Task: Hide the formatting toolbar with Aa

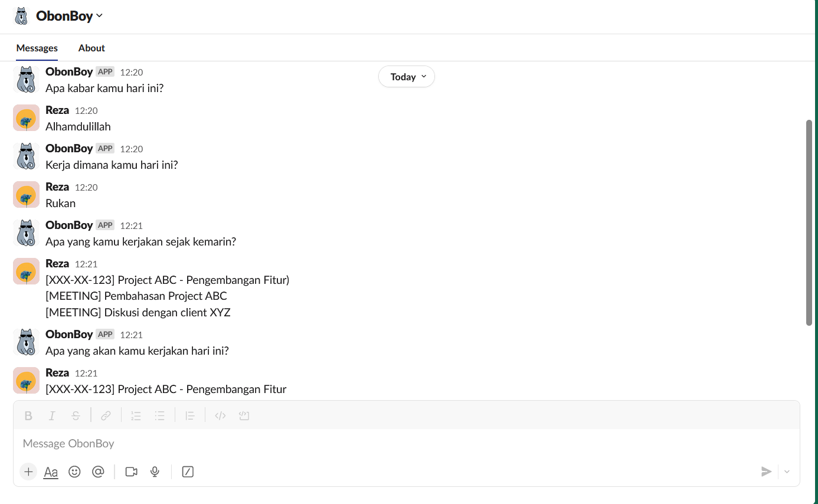Action: (51, 472)
